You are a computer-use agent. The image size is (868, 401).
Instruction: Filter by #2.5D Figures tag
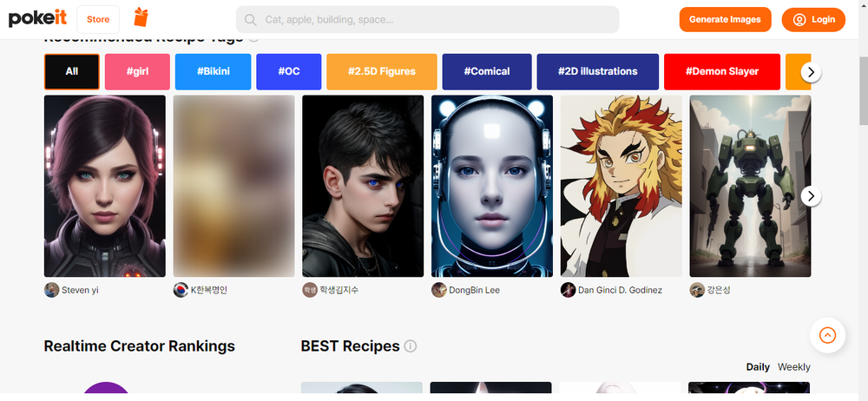coord(381,71)
